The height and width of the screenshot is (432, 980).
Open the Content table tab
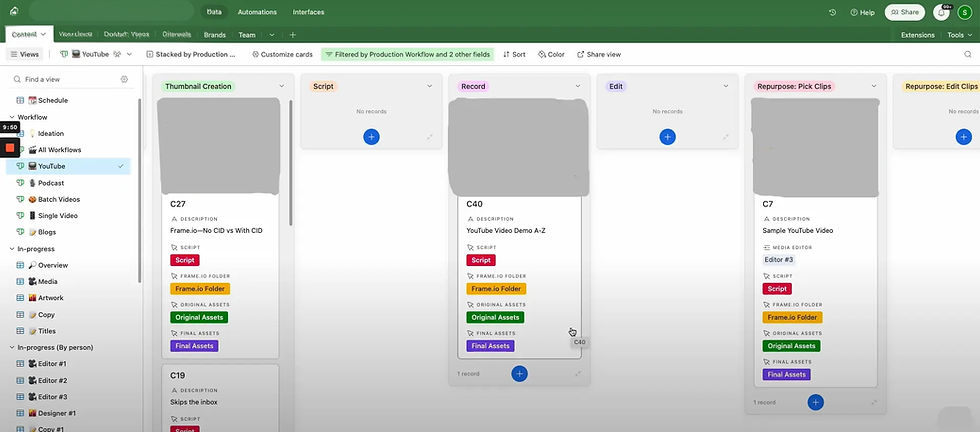point(29,34)
